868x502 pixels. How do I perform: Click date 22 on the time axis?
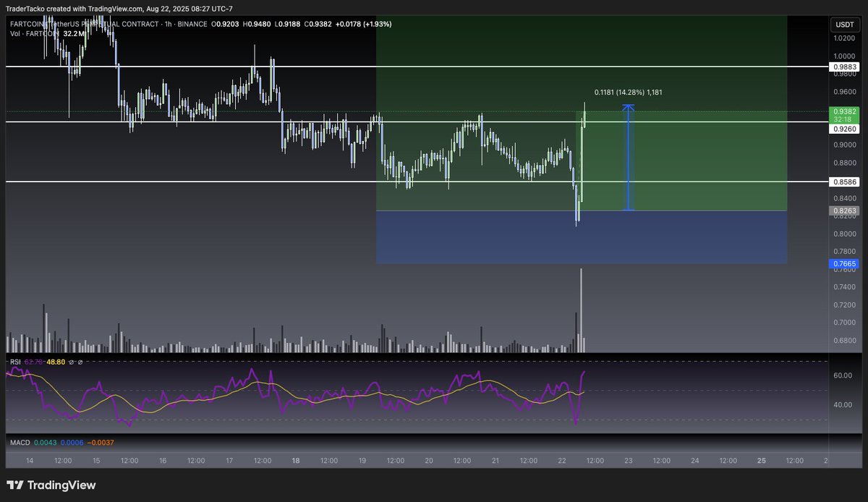562,461
